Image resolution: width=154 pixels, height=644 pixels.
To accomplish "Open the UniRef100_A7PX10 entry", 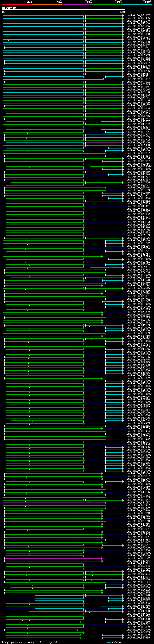I will click(138, 29).
